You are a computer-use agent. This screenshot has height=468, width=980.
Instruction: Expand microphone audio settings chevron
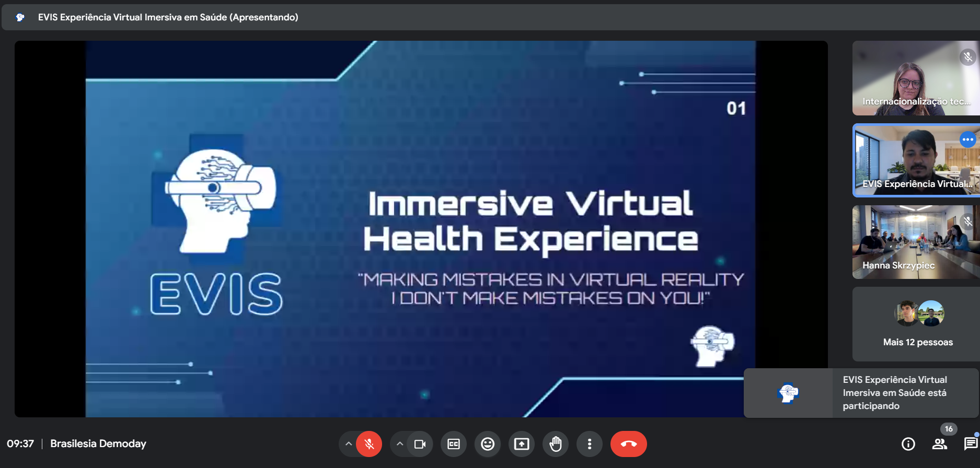click(349, 444)
